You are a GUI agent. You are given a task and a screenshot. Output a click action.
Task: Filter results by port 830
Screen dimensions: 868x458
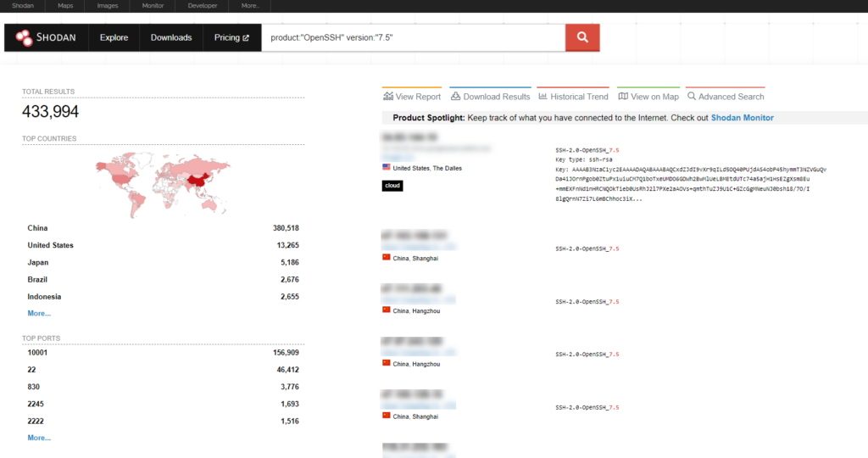(33, 387)
